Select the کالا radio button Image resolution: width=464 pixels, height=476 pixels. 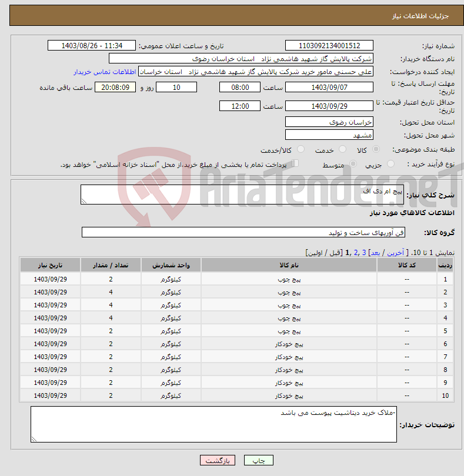pos(376,149)
